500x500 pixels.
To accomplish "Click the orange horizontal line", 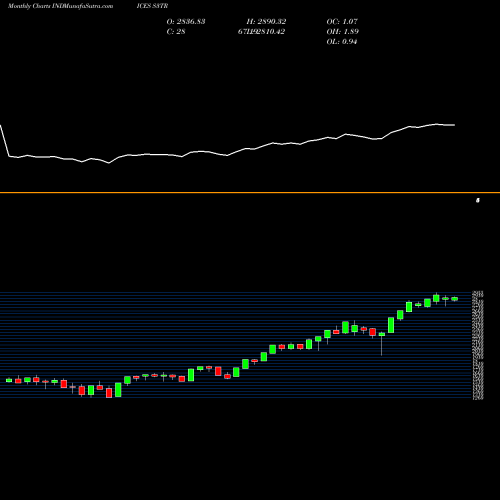I will click(250, 192).
